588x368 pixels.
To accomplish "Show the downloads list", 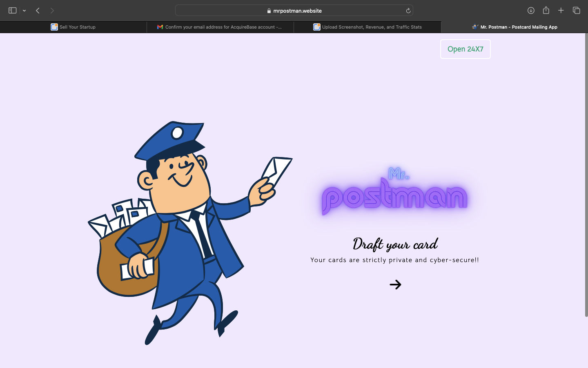I will tap(531, 11).
